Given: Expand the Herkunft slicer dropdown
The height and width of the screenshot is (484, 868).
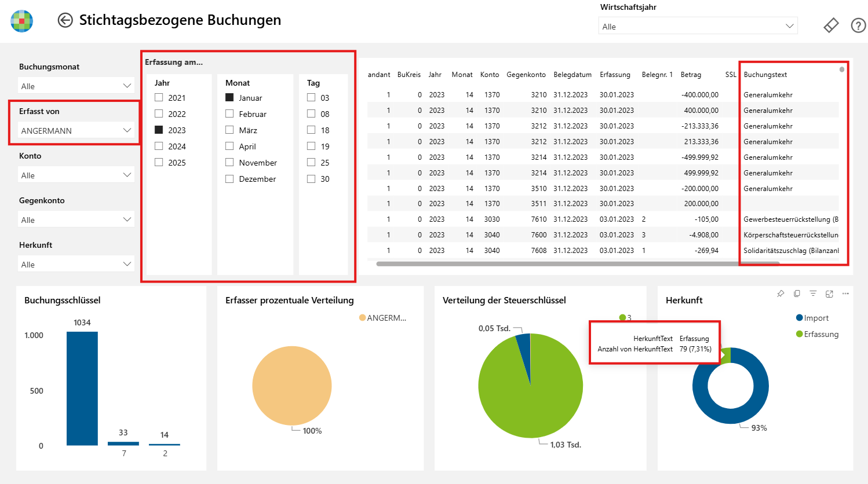Looking at the screenshot, I should point(76,265).
